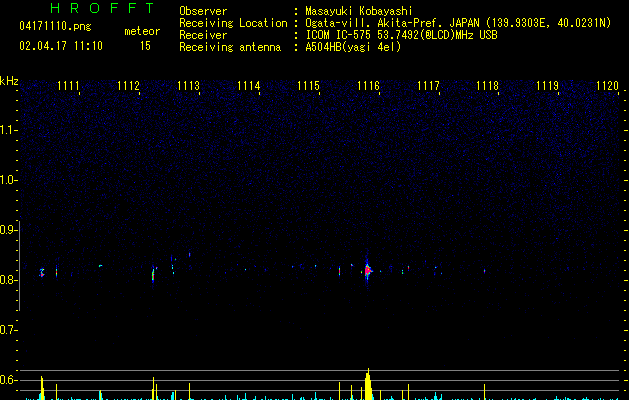
Task: Click the Receiving antenna label
Action: 230,47
